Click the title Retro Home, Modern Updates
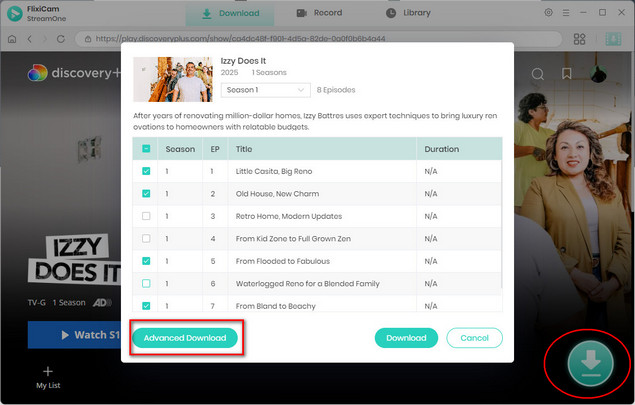This screenshot has height=405, width=635. pos(289,216)
